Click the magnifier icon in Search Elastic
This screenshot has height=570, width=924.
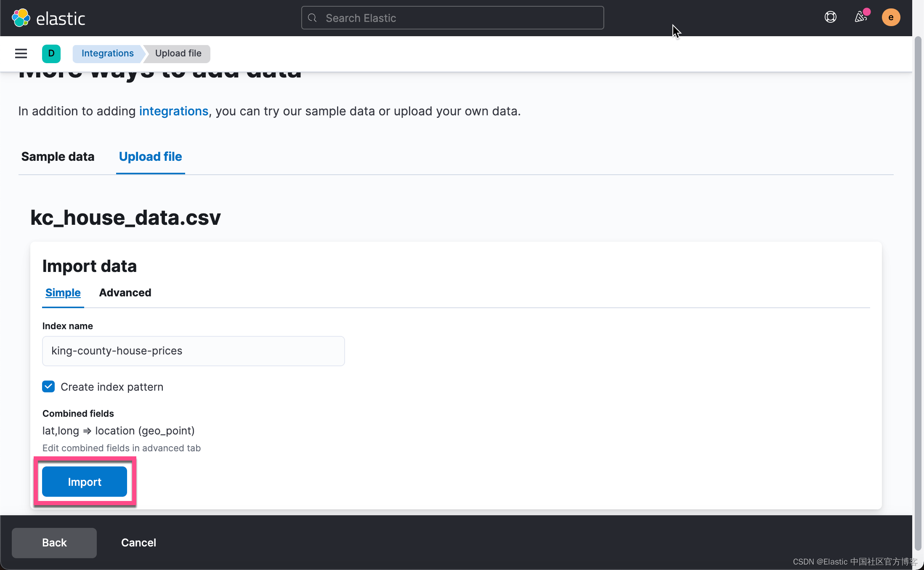312,18
